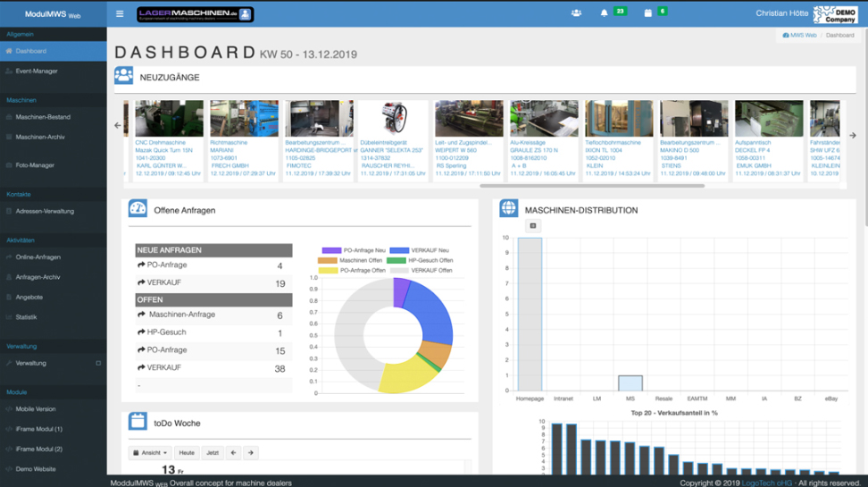This screenshot has width=868, height=487.
Task: Click the Heute button in toDo Woche
Action: click(187, 453)
